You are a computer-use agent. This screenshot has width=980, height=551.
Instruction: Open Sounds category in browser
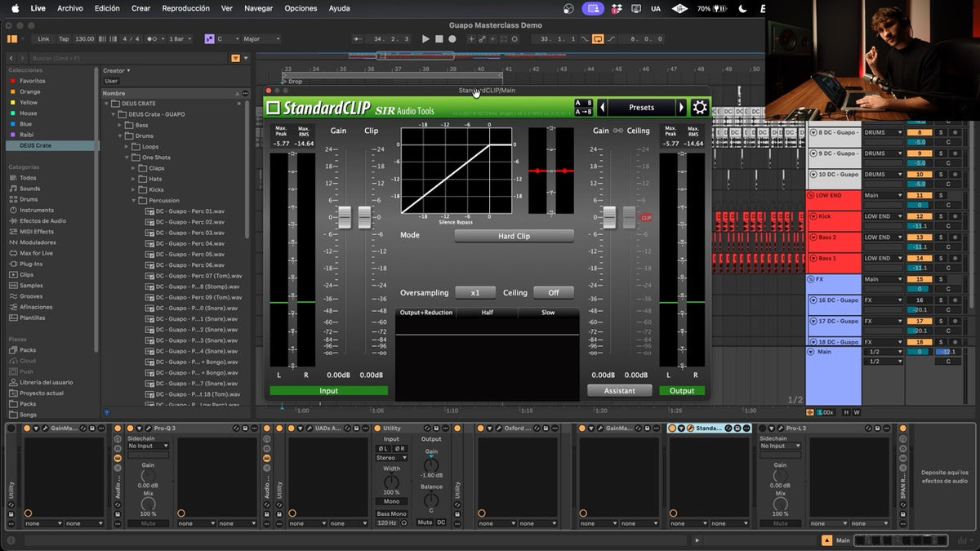(30, 189)
